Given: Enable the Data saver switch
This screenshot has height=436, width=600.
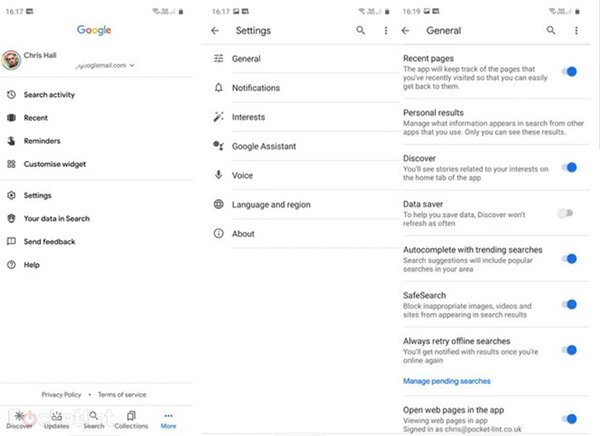Looking at the screenshot, I should pos(566,213).
